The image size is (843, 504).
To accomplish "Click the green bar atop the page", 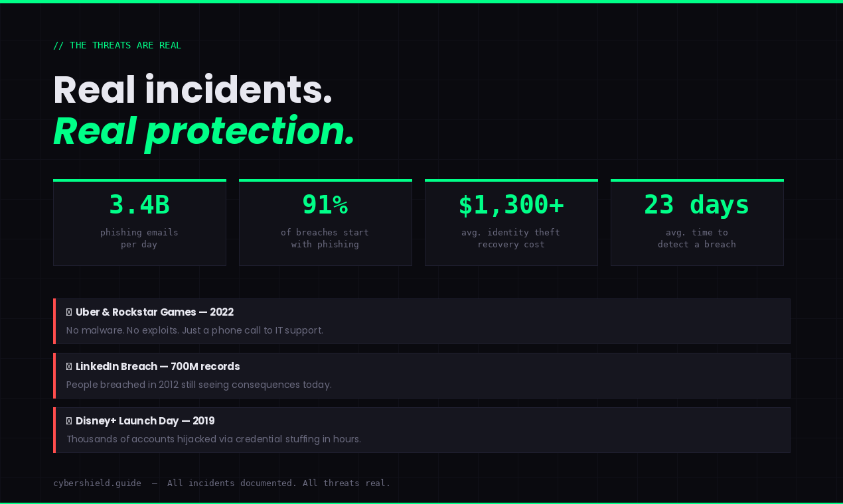I will tap(421, 2).
